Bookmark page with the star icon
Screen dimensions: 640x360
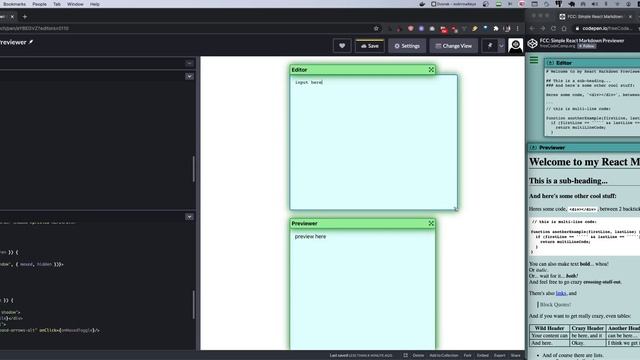pyautogui.click(x=376, y=29)
